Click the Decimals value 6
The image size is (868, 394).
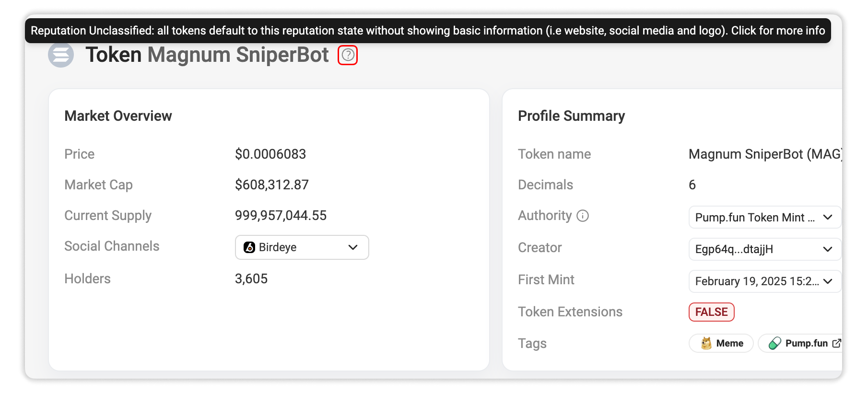tap(692, 185)
